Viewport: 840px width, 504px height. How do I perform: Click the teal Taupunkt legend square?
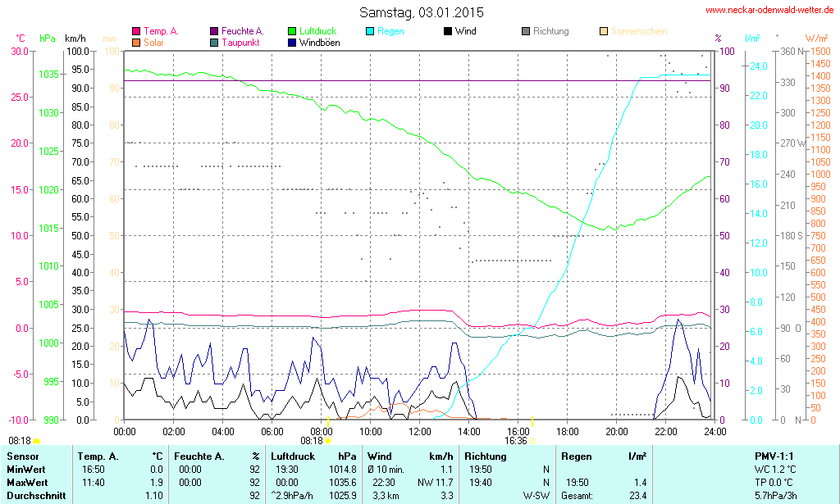tap(215, 42)
